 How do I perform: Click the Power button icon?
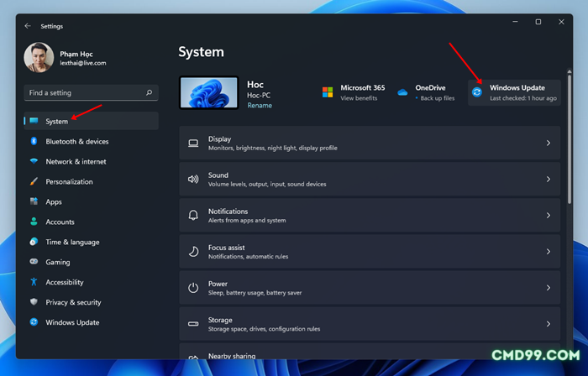coord(193,288)
